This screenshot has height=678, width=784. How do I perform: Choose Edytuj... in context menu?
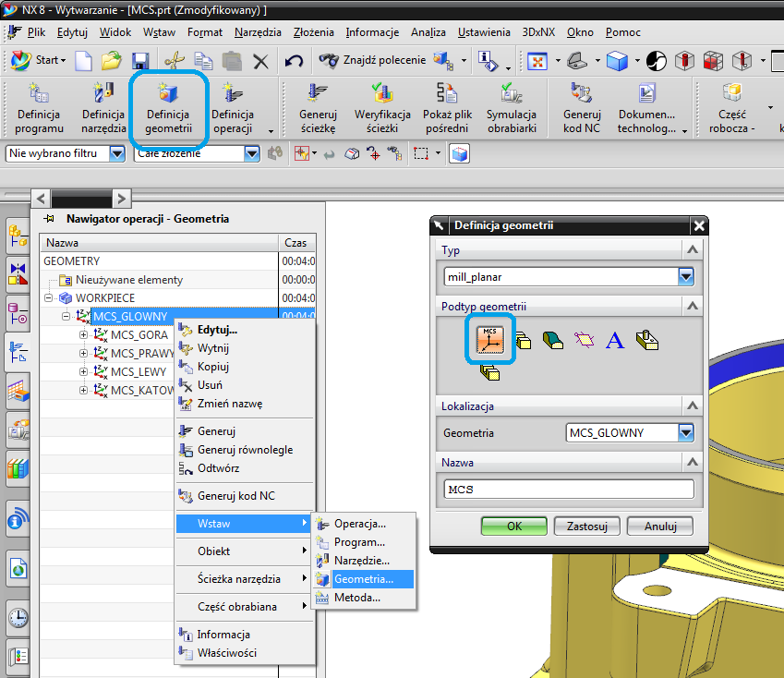(217, 330)
